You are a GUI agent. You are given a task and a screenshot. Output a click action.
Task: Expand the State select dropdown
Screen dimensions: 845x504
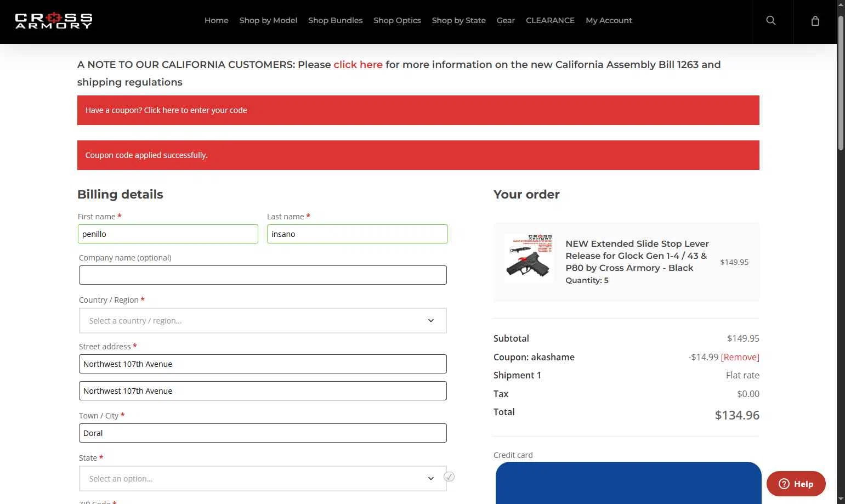tap(263, 479)
